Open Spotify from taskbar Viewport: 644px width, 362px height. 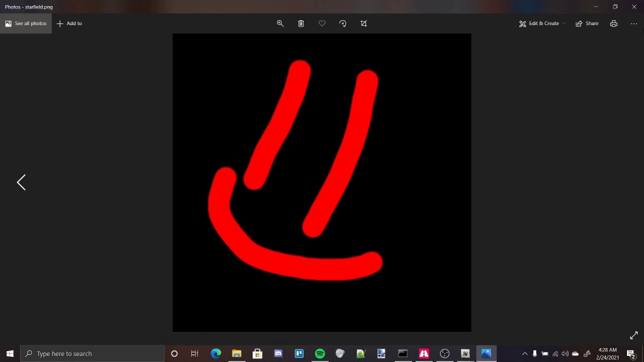[x=320, y=353]
